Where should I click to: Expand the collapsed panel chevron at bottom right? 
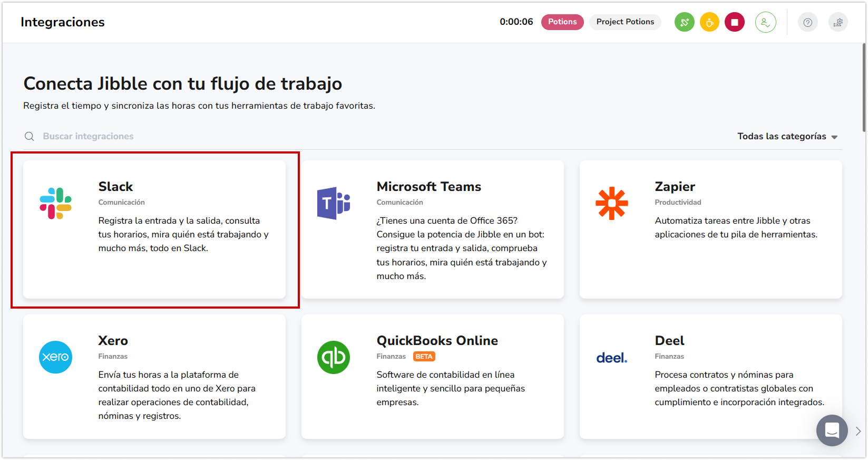(858, 431)
